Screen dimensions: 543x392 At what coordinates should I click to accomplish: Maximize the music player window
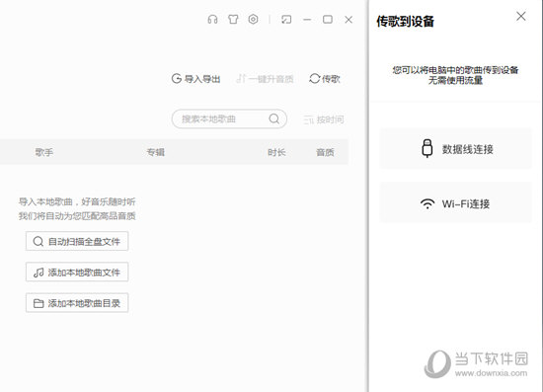328,20
